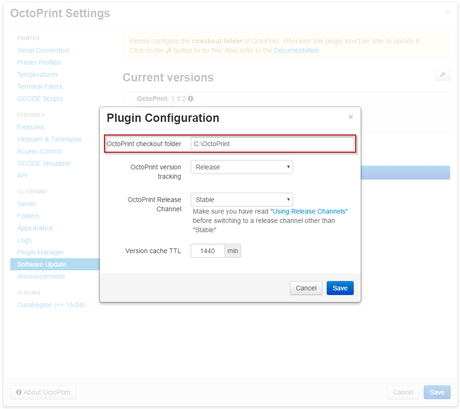Screen dimensions: 460x409
Task: Open the API settings page
Action: coord(22,175)
